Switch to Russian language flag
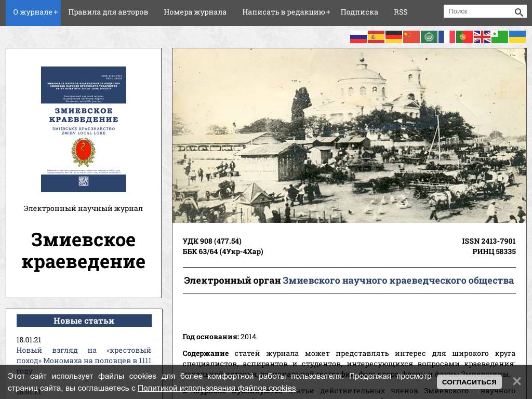 click(x=358, y=37)
